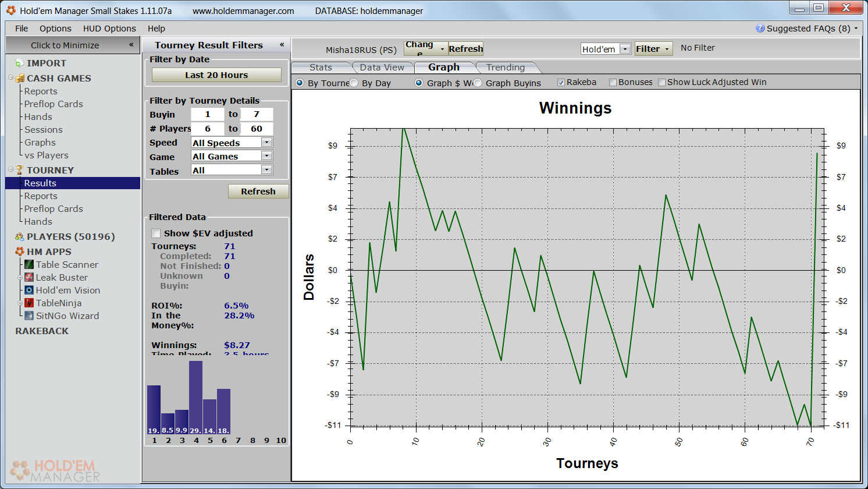This screenshot has width=868, height=489.
Task: Enable the Bonuses checkbox
Action: pyautogui.click(x=613, y=82)
